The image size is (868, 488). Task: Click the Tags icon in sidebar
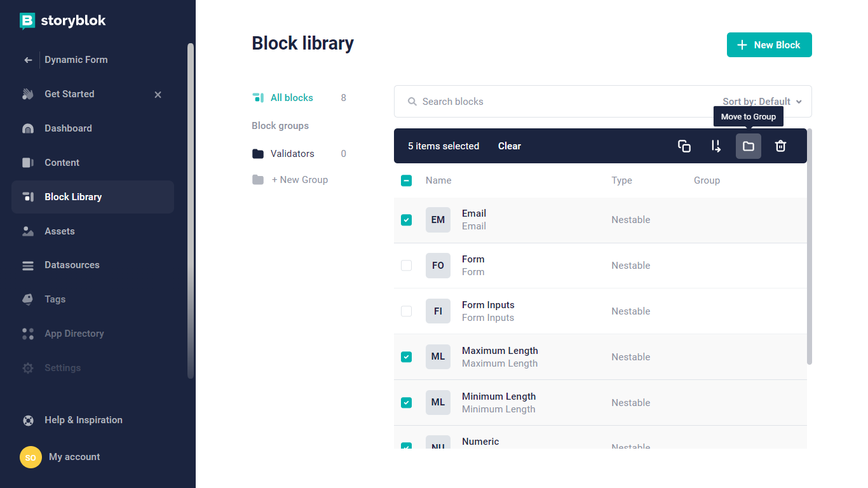(x=28, y=299)
